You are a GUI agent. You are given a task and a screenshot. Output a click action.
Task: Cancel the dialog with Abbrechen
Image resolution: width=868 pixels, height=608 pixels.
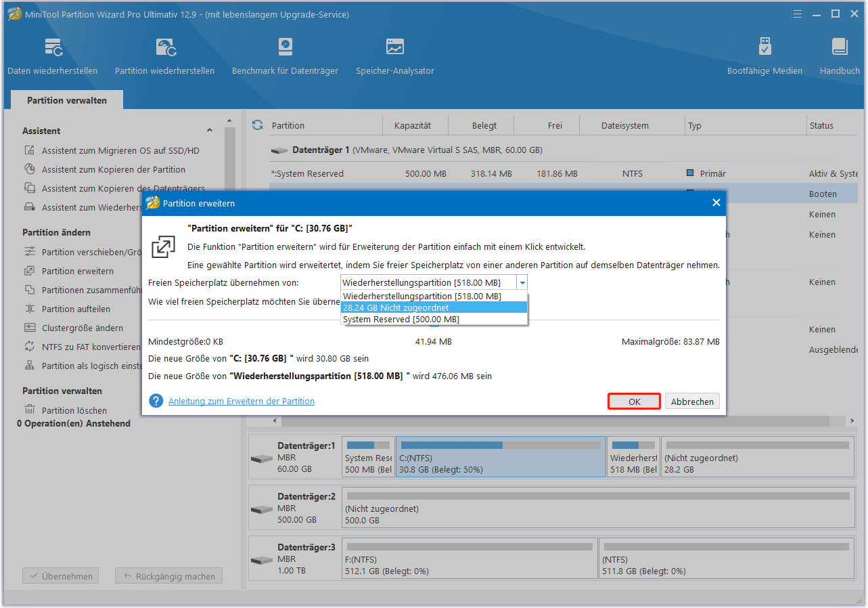pyautogui.click(x=692, y=401)
